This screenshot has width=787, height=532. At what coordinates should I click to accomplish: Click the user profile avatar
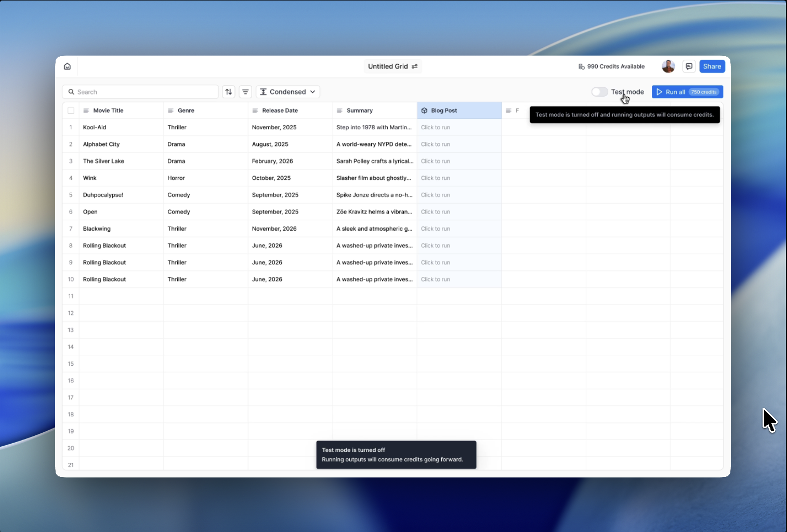(668, 66)
